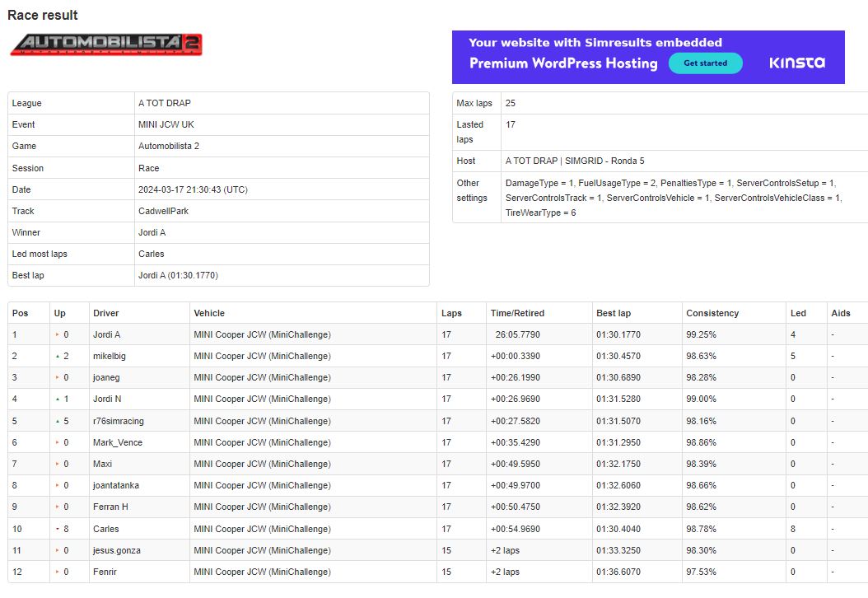Click driver name Jordi A in results table

coord(106,334)
